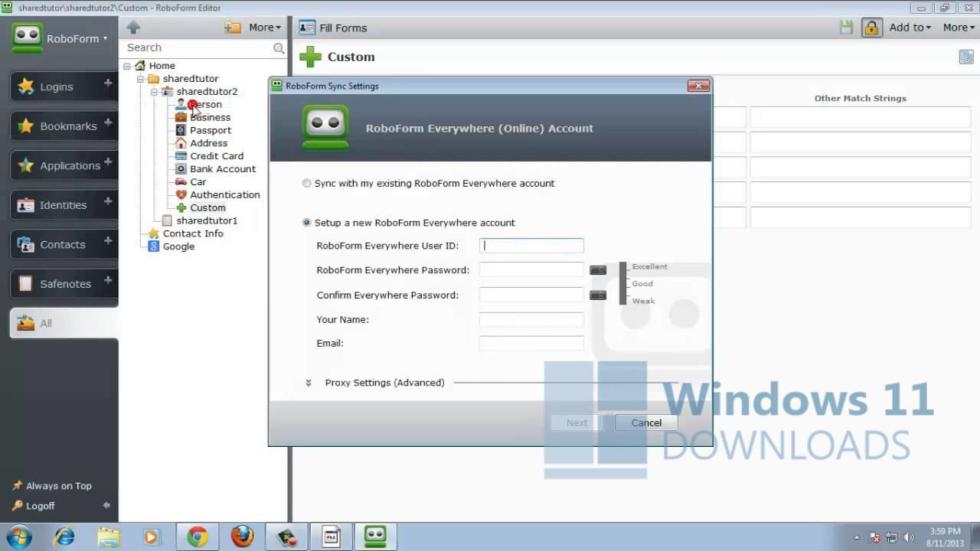The width and height of the screenshot is (980, 551).
Task: Click the Save icon in the toolbar
Action: [846, 27]
